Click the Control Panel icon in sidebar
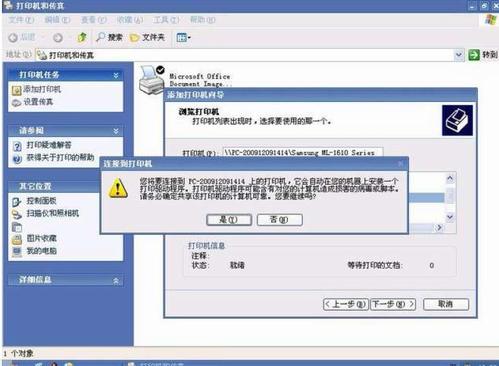Viewport: 499px width, 366px height. click(17, 202)
